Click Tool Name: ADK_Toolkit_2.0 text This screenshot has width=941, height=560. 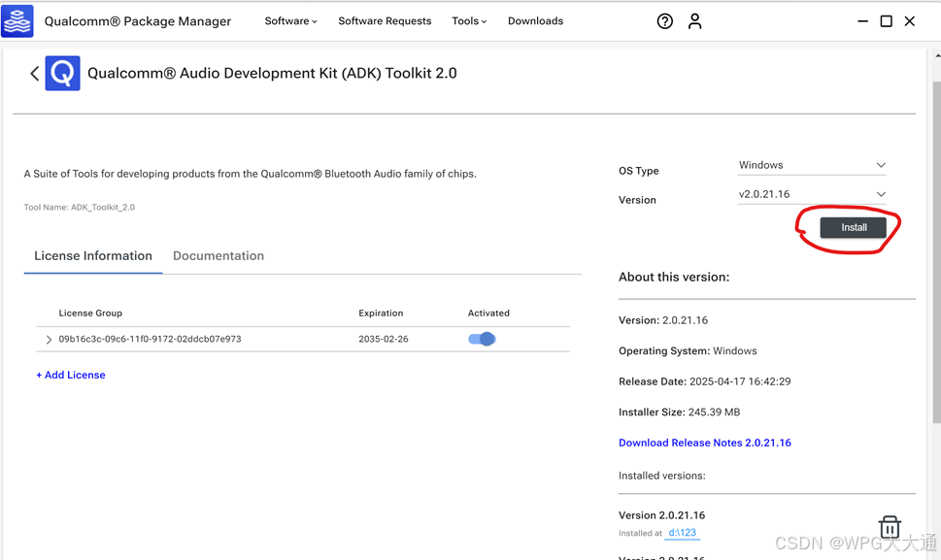(x=80, y=208)
